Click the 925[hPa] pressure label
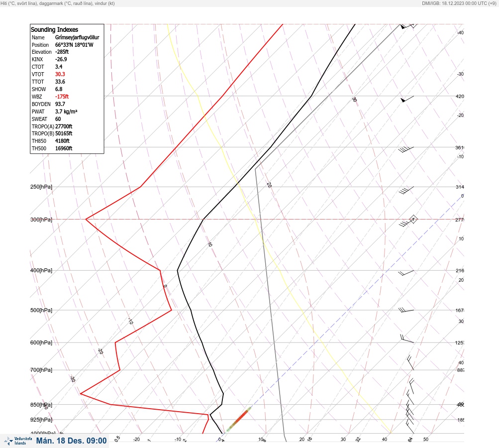 (41, 420)
